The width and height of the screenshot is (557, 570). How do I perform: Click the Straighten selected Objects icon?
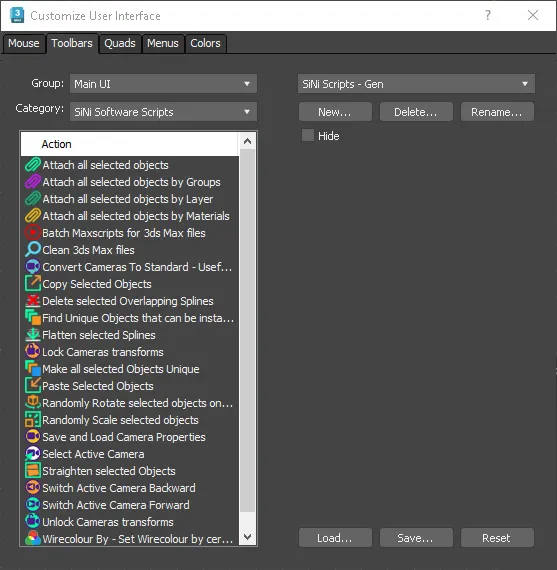pos(33,471)
